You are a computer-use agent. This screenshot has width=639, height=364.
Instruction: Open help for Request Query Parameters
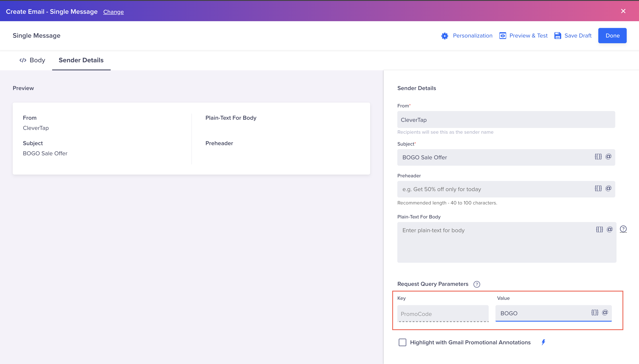(x=476, y=284)
